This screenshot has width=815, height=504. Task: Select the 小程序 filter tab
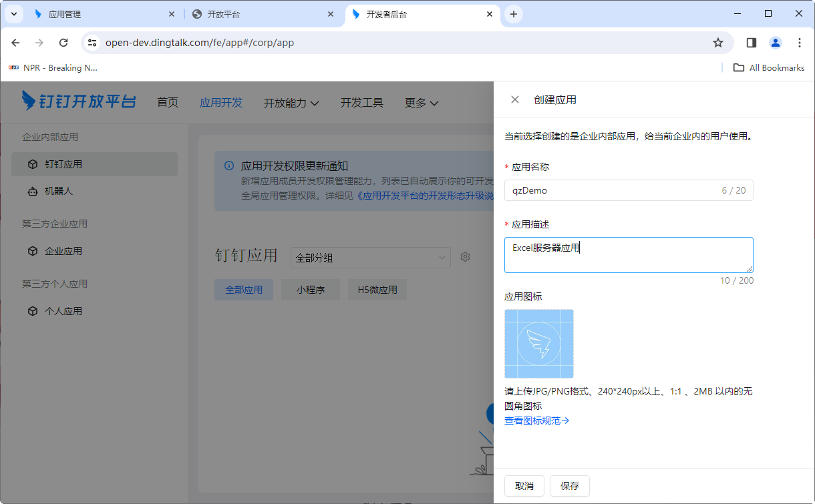point(311,290)
